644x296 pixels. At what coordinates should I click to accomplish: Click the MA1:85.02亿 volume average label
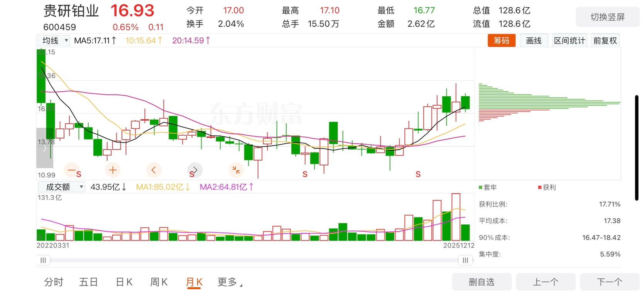pos(163,187)
